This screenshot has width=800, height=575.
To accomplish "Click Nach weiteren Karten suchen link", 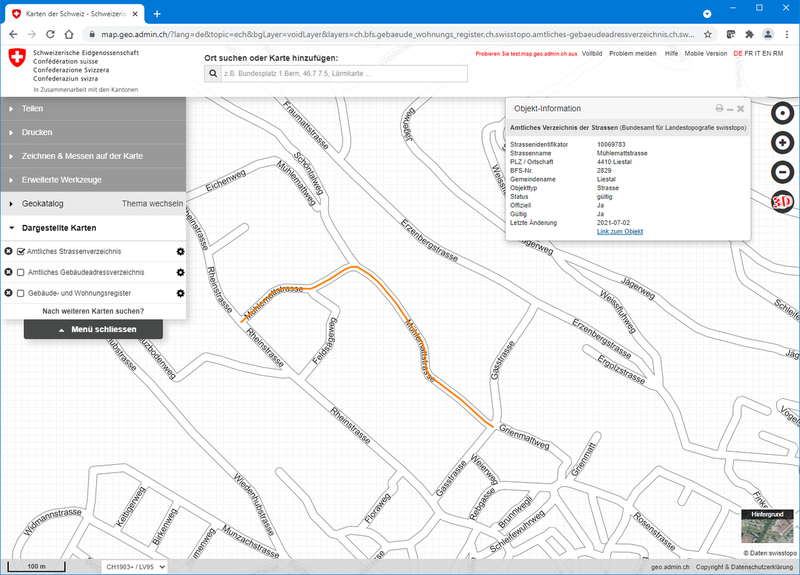I will tap(93, 311).
